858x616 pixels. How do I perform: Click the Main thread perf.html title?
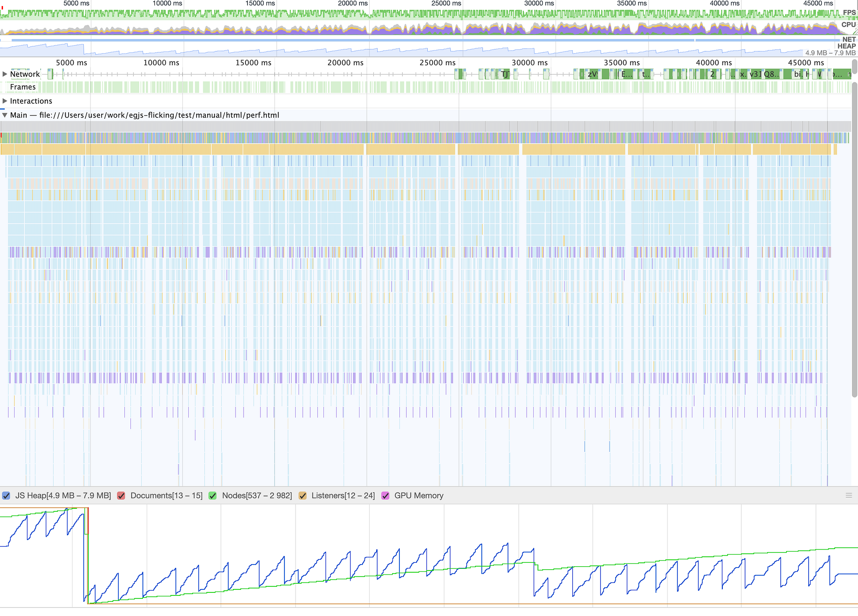[145, 115]
